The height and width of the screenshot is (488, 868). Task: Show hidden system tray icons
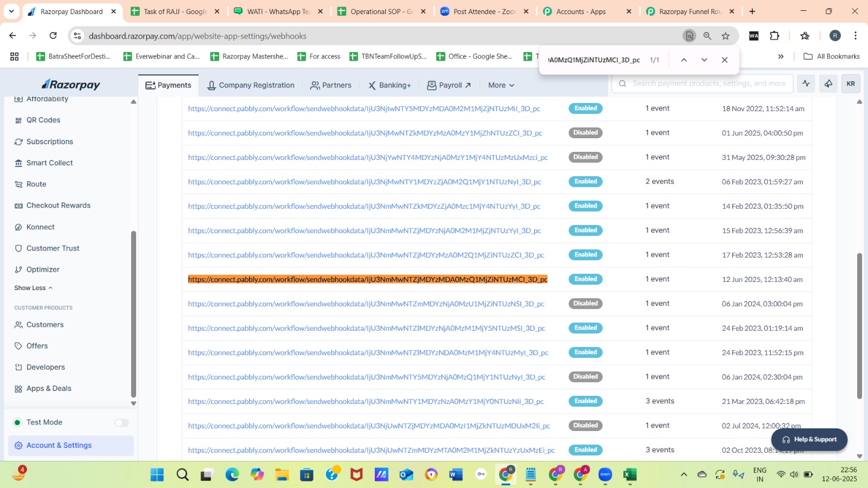(x=684, y=474)
